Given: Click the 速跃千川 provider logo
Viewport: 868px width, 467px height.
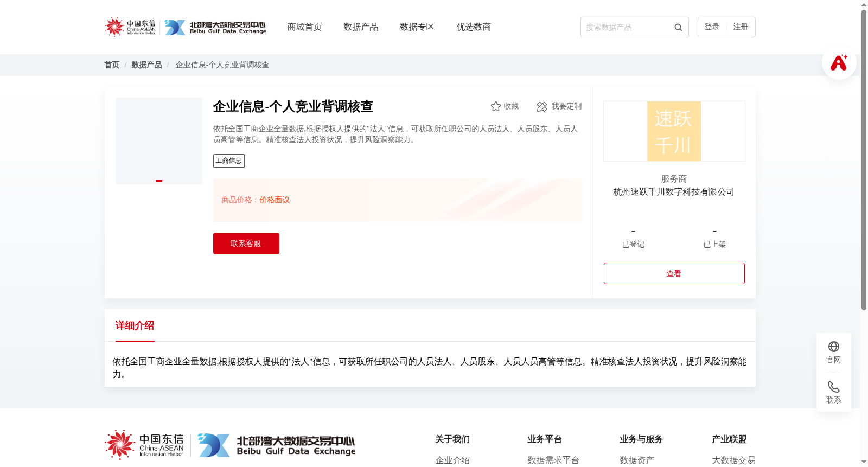Looking at the screenshot, I should coord(674,131).
